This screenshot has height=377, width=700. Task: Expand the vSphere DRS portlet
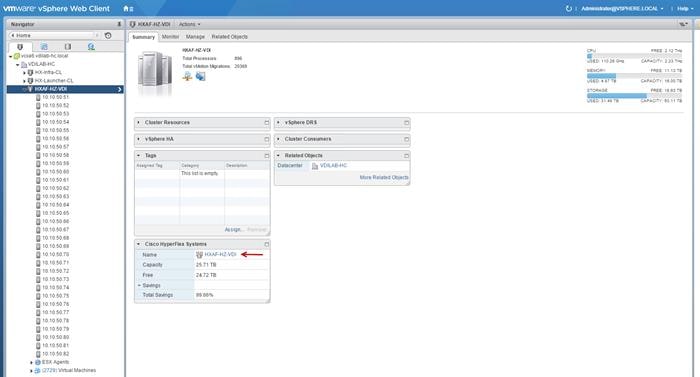[278, 122]
